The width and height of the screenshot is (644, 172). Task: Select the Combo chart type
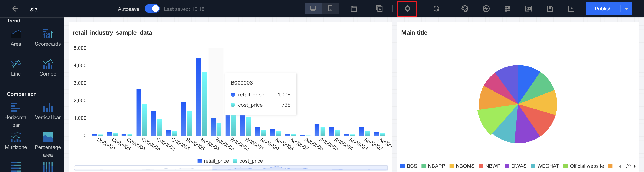(48, 67)
